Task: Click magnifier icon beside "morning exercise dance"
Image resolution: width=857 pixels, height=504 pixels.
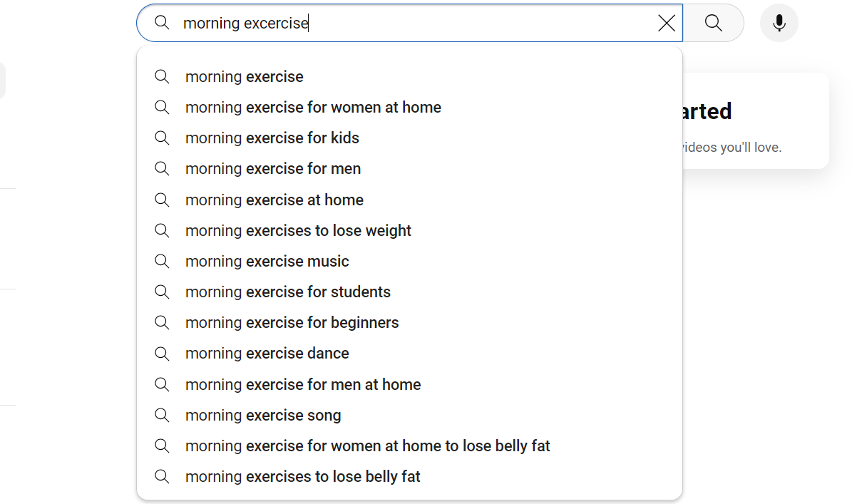Action: 162,354
